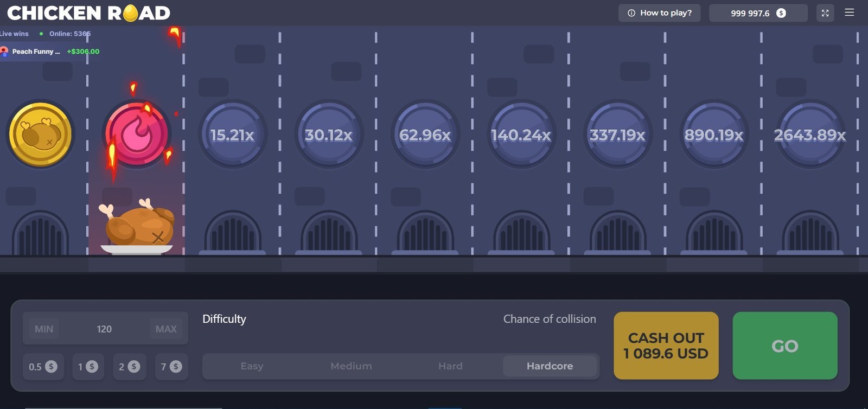Screen dimensions: 868x409
Task: Click the pink flame coin
Action: coord(137,134)
